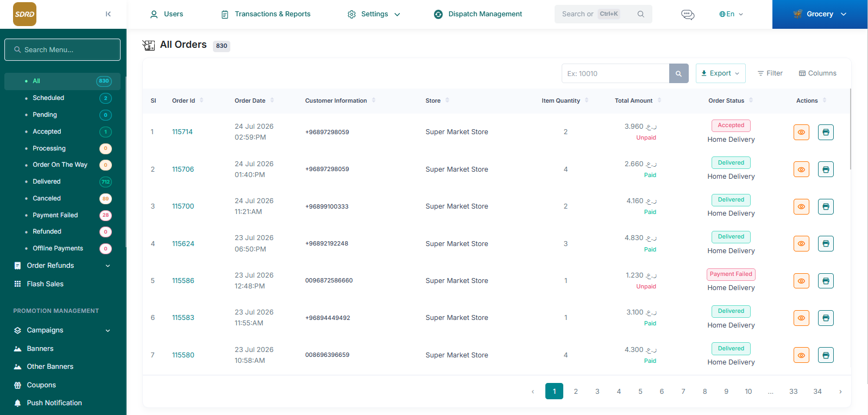The image size is (868, 415).
Task: Print invoice for order 115706
Action: click(x=826, y=169)
